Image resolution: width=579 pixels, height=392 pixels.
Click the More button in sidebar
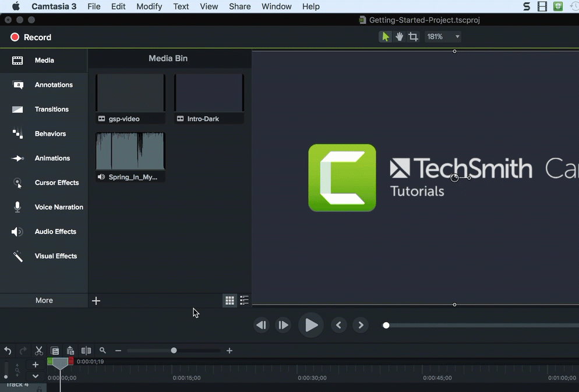click(x=44, y=301)
